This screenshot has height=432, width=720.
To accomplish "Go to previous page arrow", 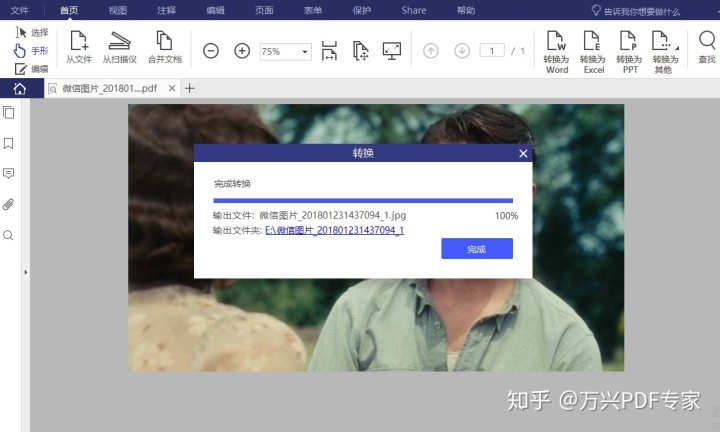I will click(x=431, y=50).
